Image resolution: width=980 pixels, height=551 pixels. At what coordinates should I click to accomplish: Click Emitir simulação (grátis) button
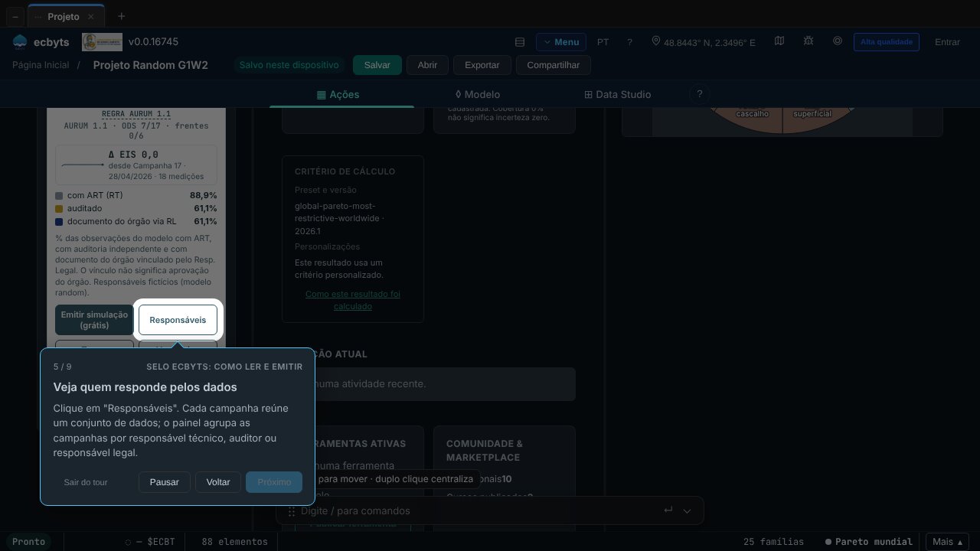(x=94, y=320)
